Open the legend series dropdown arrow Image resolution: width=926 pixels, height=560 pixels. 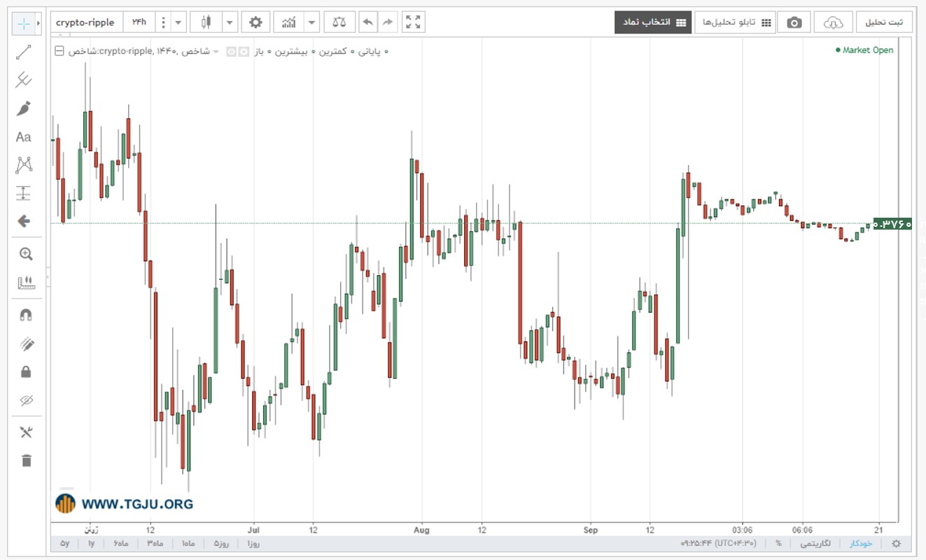click(216, 52)
